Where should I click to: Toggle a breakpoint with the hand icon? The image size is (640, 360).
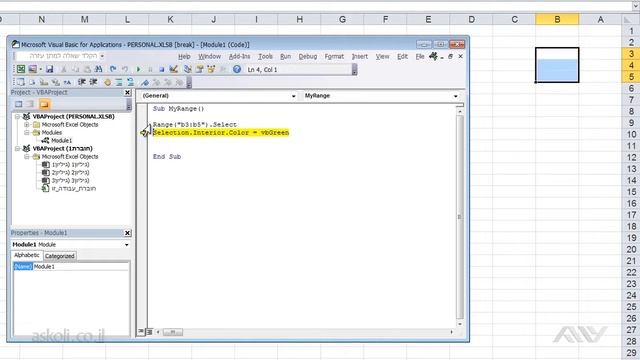pyautogui.click(x=107, y=82)
